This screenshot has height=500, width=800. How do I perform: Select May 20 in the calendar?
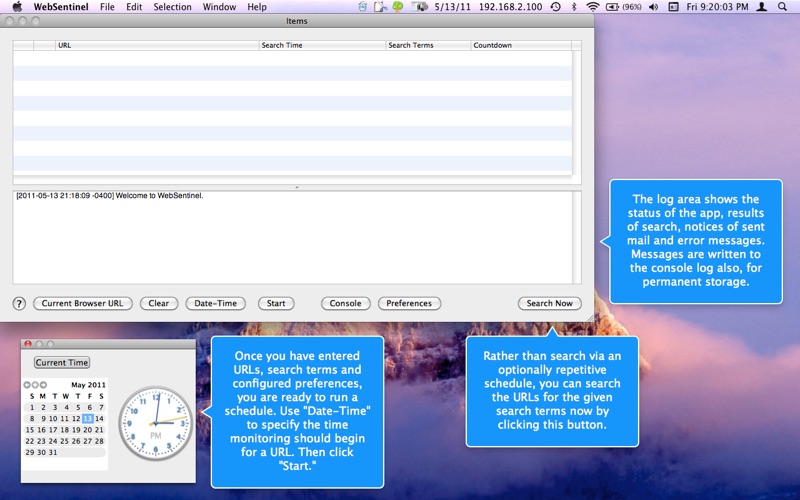tap(88, 430)
